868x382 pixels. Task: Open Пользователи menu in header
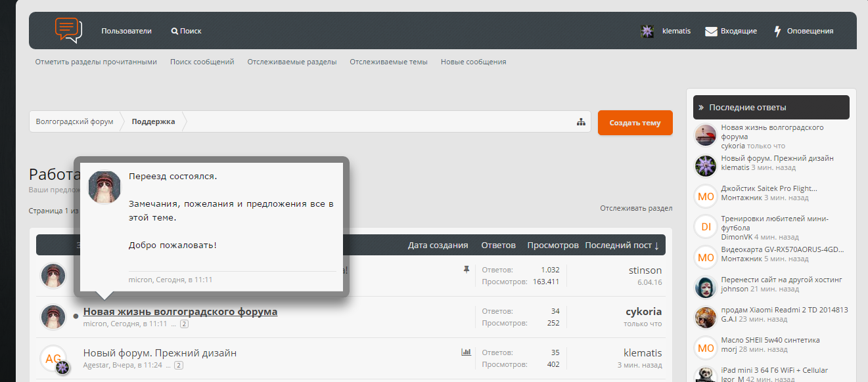126,31
